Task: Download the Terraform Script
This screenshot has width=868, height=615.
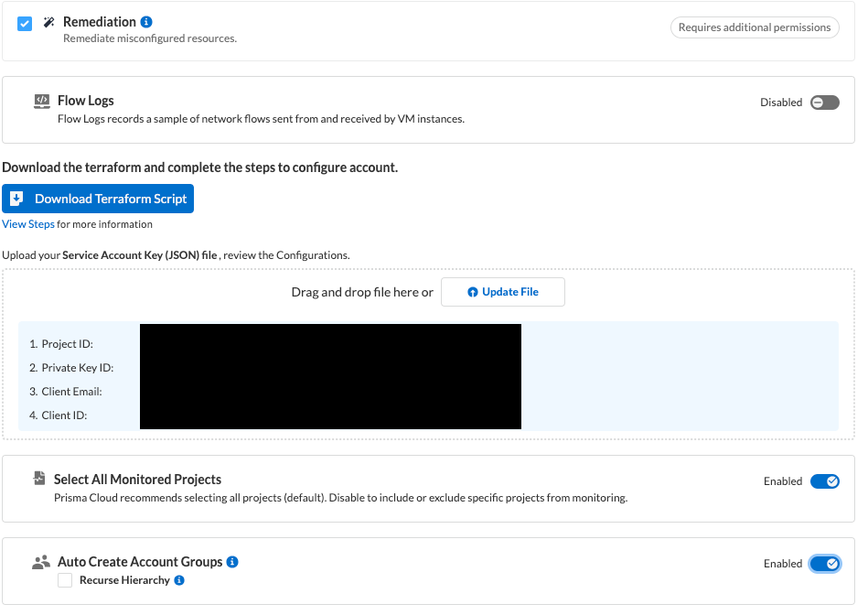Action: click(98, 199)
